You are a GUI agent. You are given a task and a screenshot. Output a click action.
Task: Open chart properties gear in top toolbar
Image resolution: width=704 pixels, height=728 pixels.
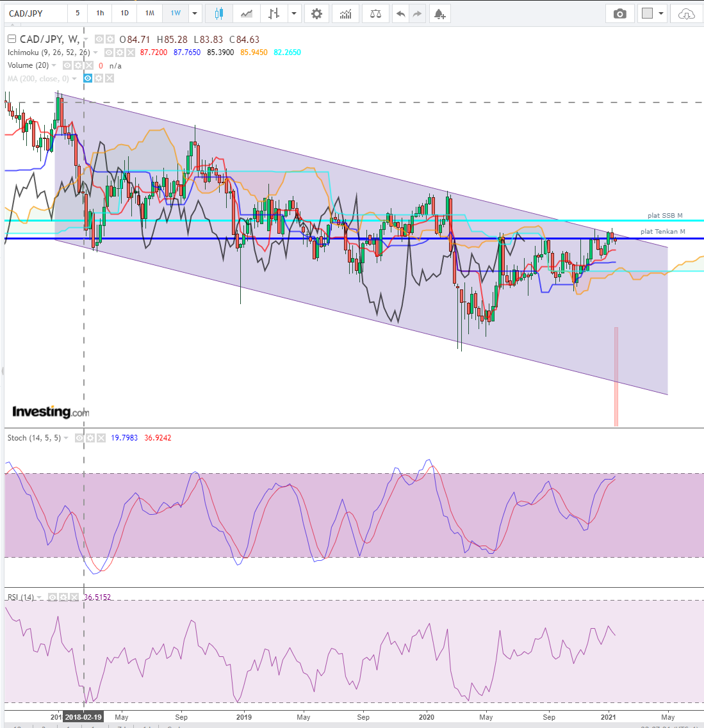(x=316, y=13)
